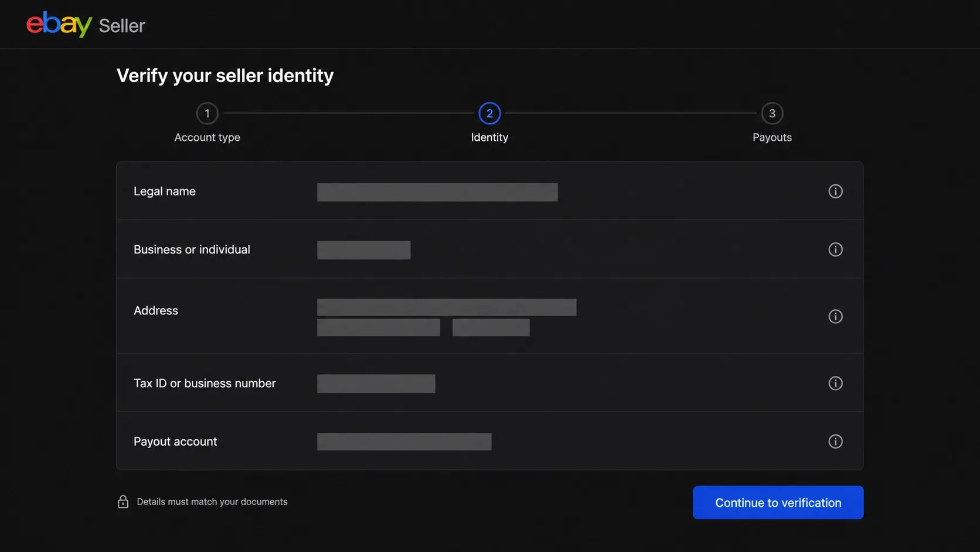This screenshot has width=980, height=552.
Task: Click the Tax ID value field
Action: pos(376,384)
